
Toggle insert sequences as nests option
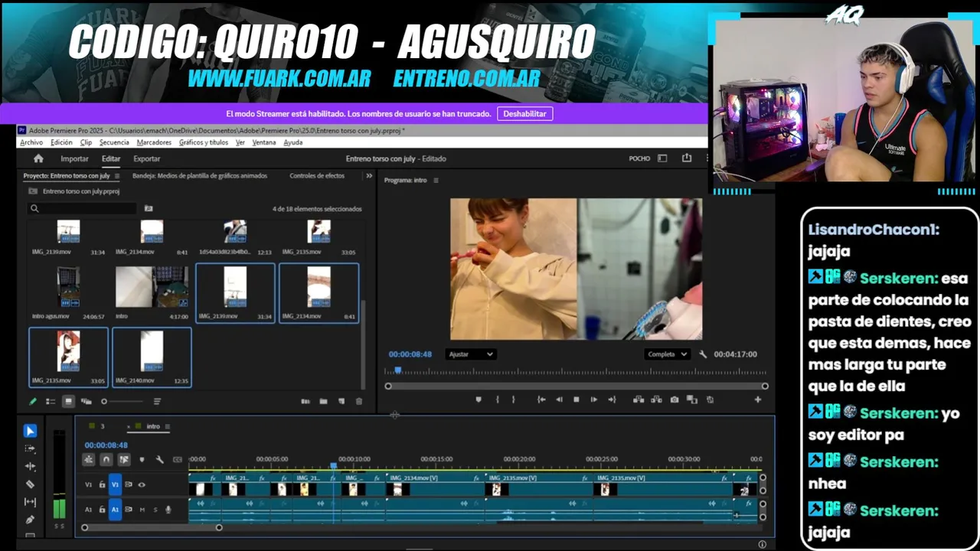tap(89, 460)
